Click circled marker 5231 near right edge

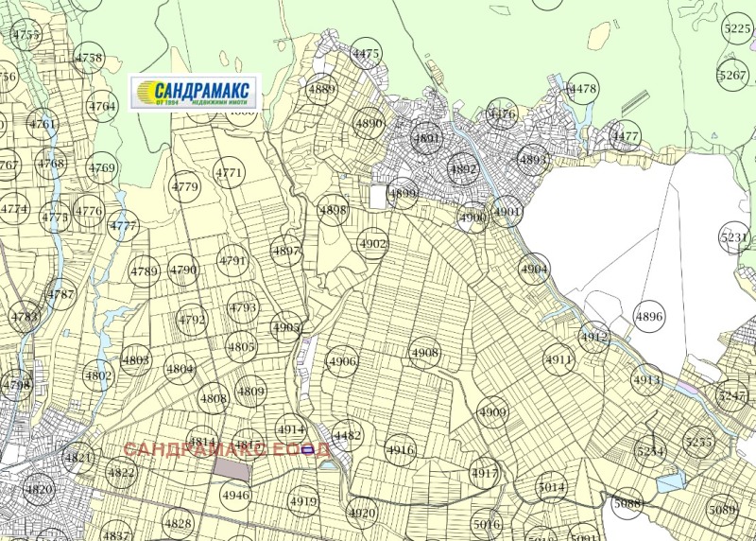pos(733,237)
